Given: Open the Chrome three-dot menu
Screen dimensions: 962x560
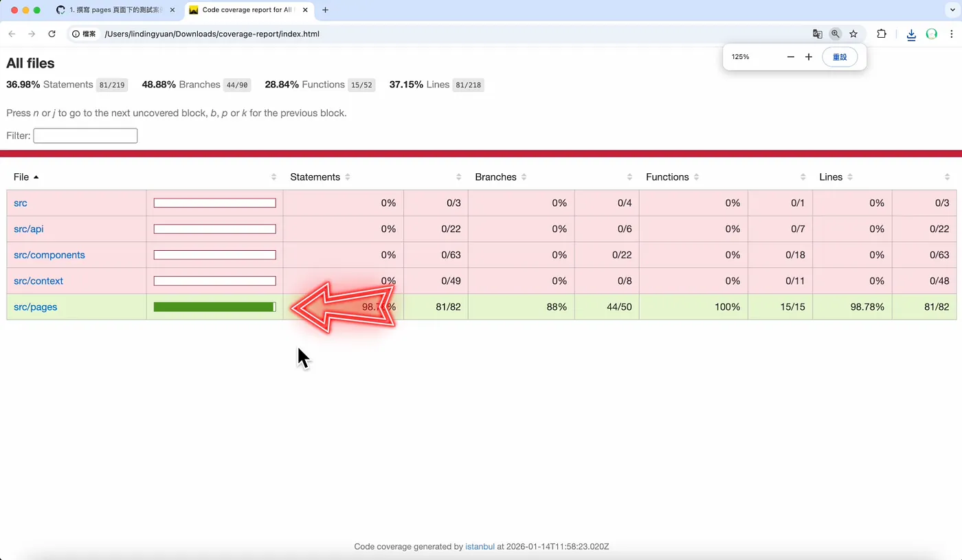Looking at the screenshot, I should (x=952, y=34).
